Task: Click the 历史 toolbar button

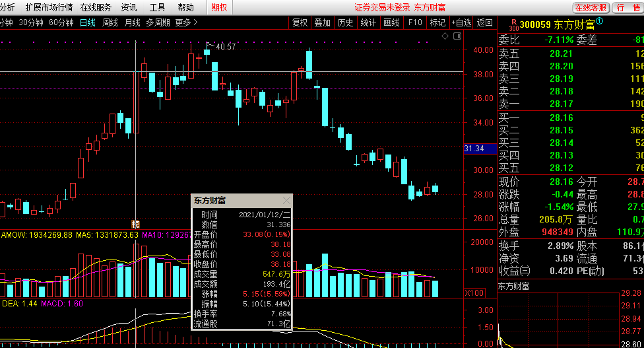Action: [345, 22]
